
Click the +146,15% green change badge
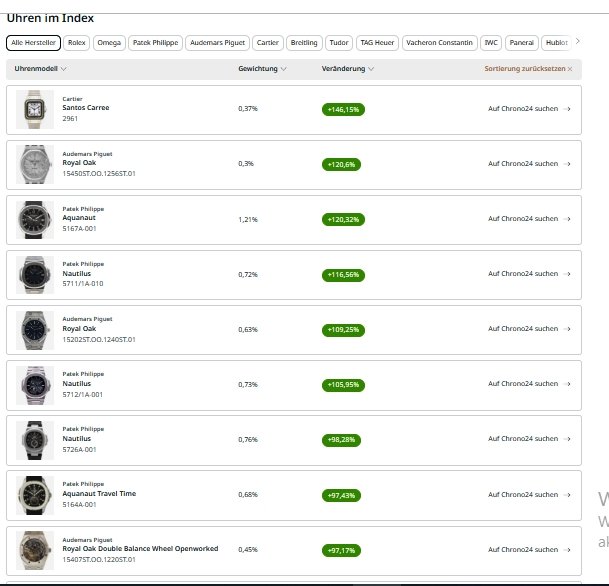tap(343, 109)
